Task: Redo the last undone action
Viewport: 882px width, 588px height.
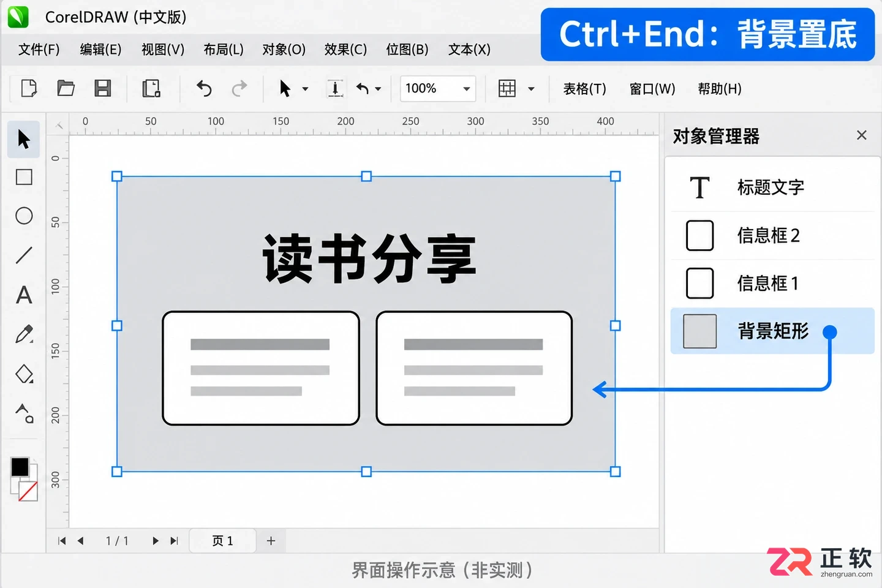Action: (239, 89)
